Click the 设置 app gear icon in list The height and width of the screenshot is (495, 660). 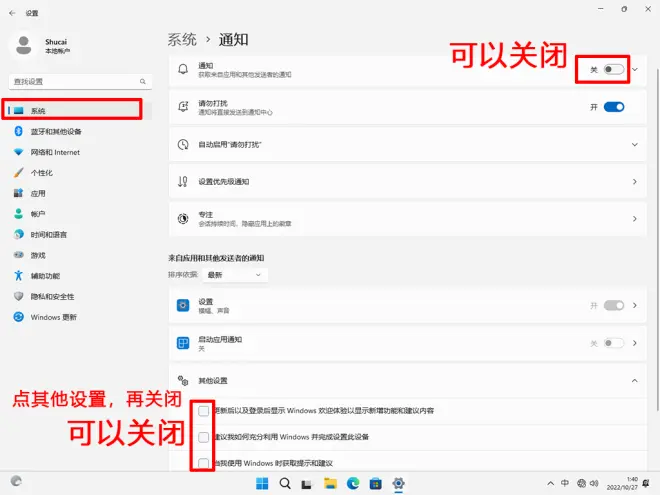183,305
